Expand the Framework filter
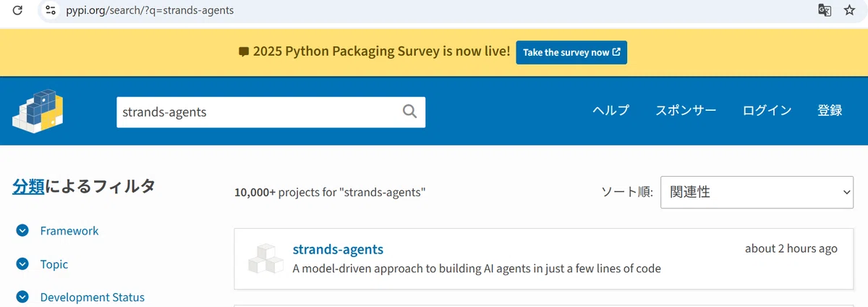Image resolution: width=868 pixels, height=307 pixels. tap(22, 230)
